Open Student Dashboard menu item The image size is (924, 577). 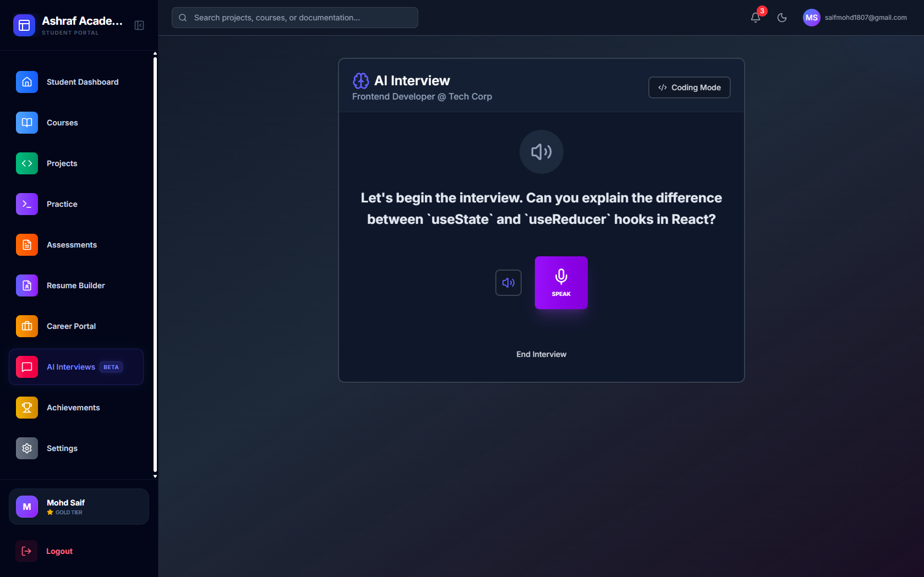pos(76,82)
